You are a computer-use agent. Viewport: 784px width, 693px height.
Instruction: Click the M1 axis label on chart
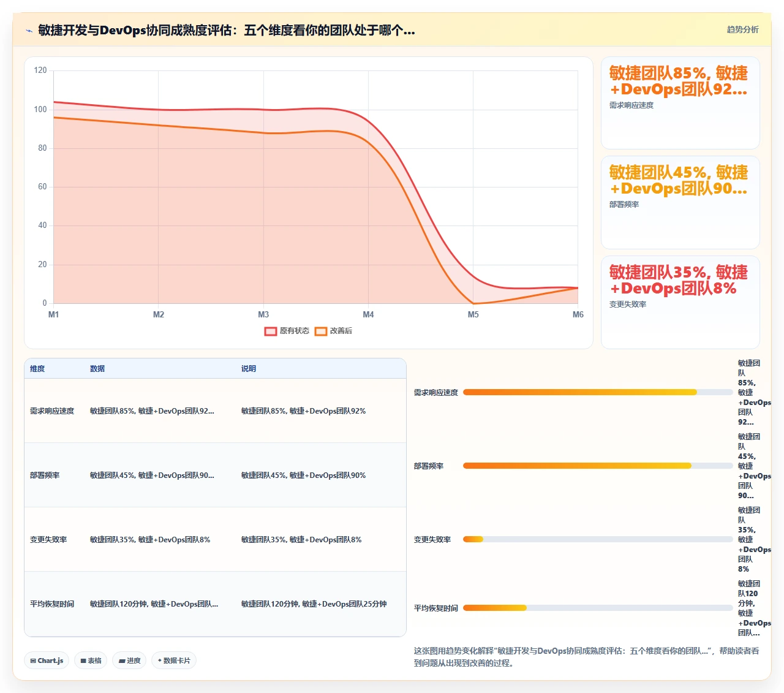tap(54, 314)
